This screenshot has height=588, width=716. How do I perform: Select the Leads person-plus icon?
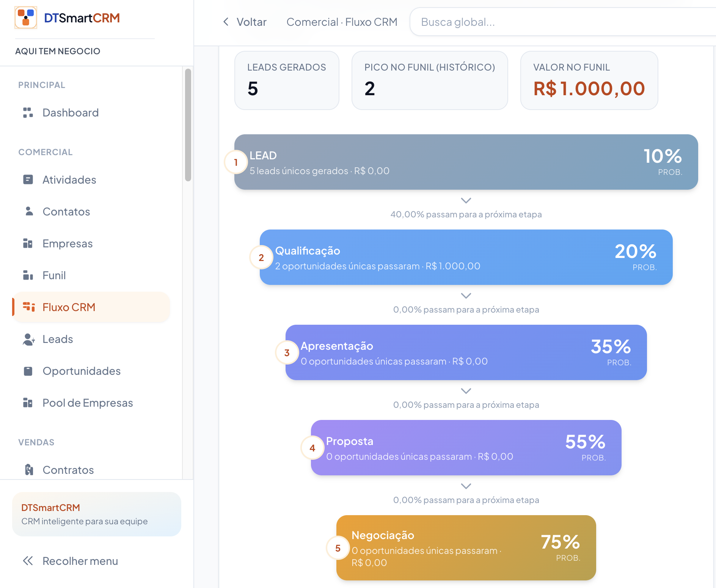[x=29, y=339]
